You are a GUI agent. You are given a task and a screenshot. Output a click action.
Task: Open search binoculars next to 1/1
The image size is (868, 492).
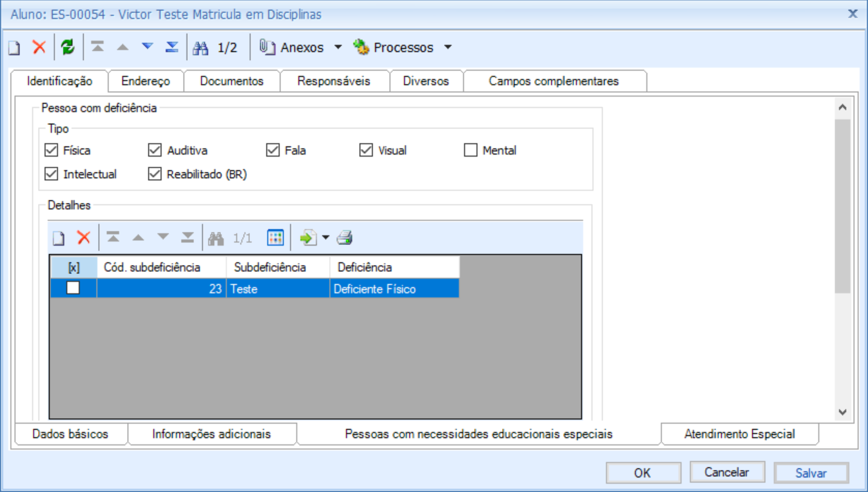click(x=216, y=238)
